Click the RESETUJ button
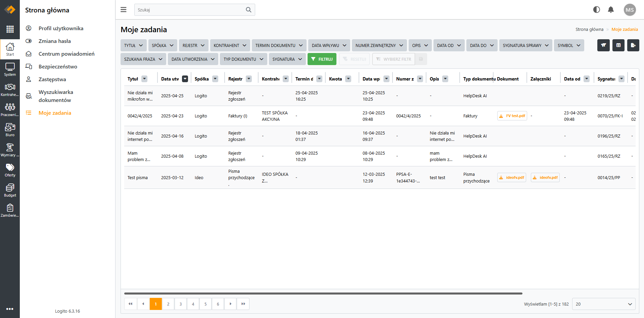The height and width of the screenshot is (318, 644). click(354, 59)
